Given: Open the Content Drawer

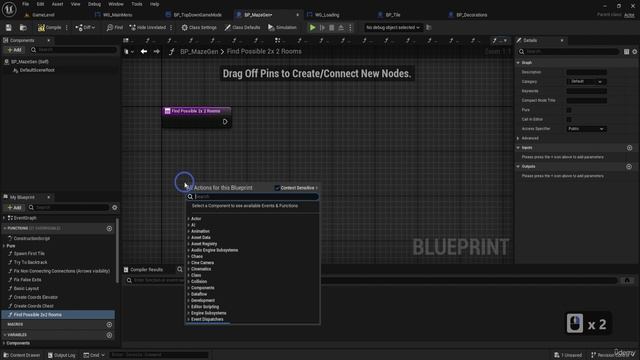Looking at the screenshot, I should click(22, 355).
